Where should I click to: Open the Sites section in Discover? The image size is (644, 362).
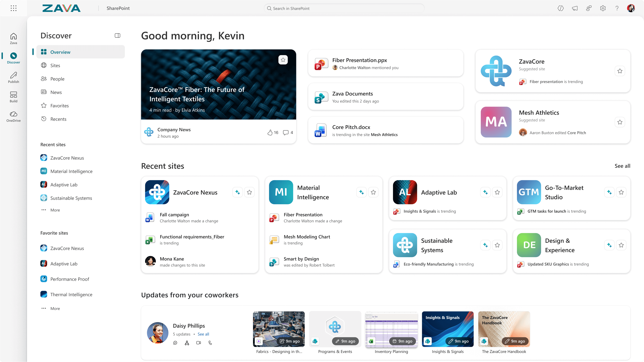pos(55,65)
